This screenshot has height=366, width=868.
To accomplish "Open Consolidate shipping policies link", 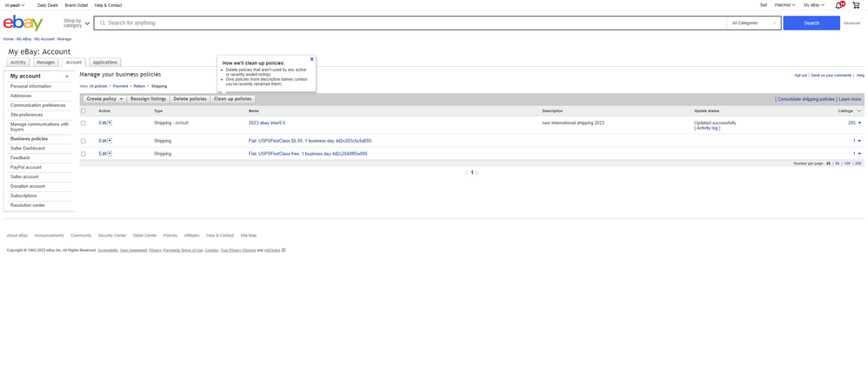I will click(x=806, y=99).
